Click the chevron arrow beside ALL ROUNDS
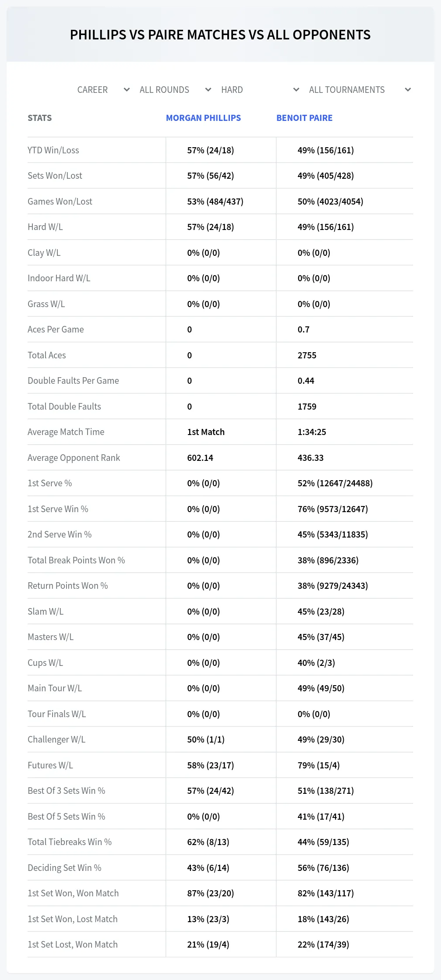 pos(208,90)
